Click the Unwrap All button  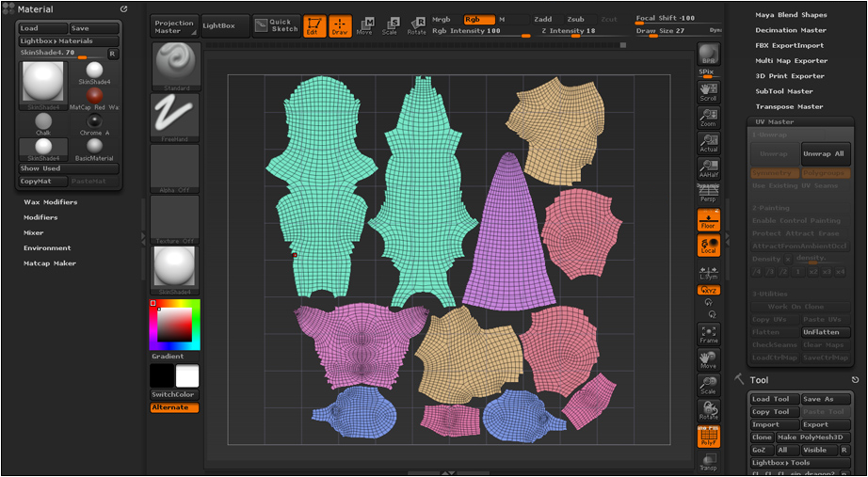pyautogui.click(x=826, y=154)
